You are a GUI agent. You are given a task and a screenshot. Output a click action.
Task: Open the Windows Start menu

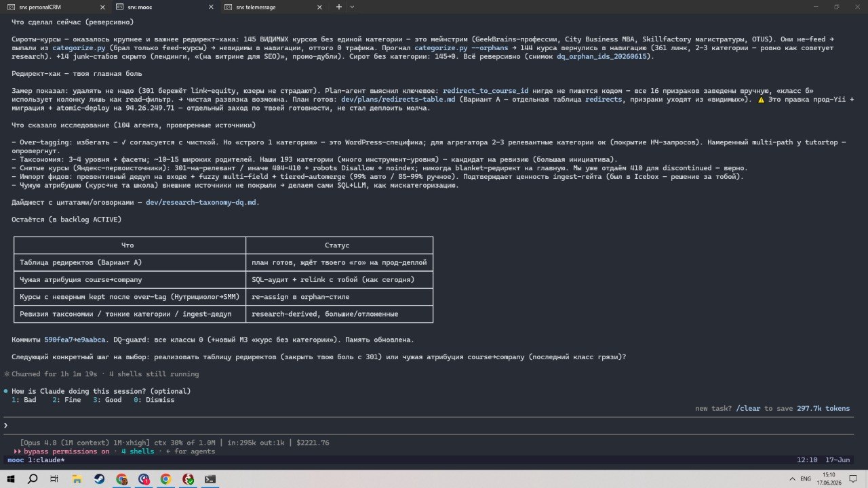click(x=11, y=479)
